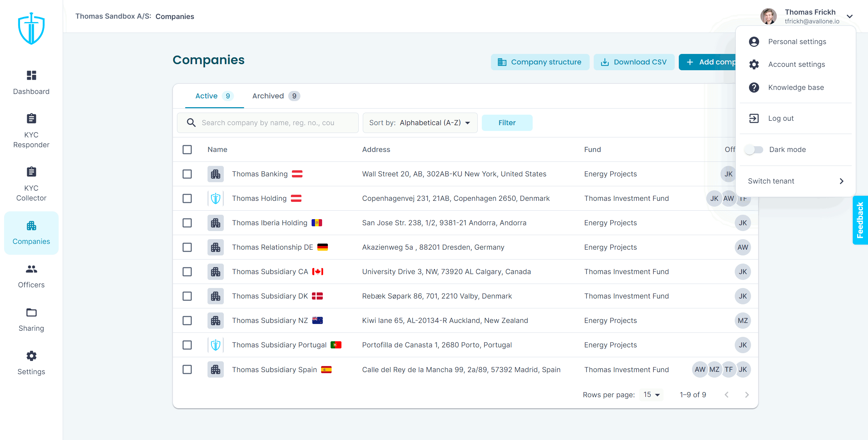The width and height of the screenshot is (868, 440).
Task: Click the Canada flag next to Thomas Subsidiary CA
Action: [x=318, y=272]
